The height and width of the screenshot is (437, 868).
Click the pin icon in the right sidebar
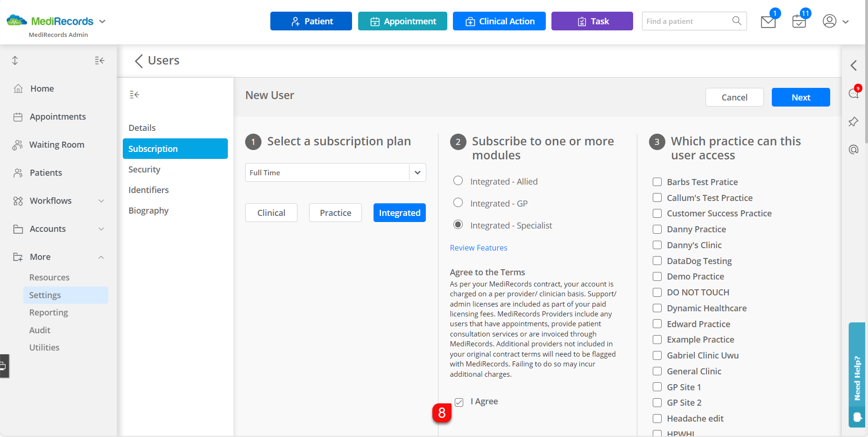point(853,122)
